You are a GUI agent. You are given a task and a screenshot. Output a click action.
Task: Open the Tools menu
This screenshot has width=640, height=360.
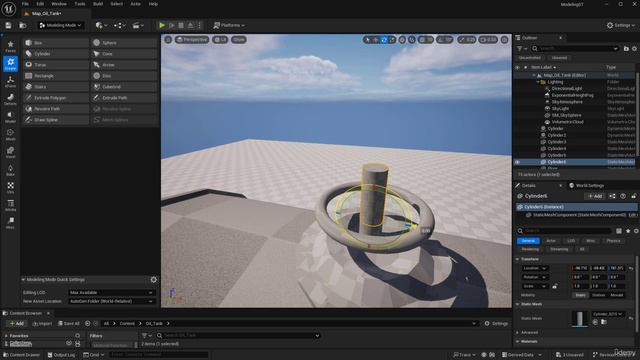tap(80, 4)
